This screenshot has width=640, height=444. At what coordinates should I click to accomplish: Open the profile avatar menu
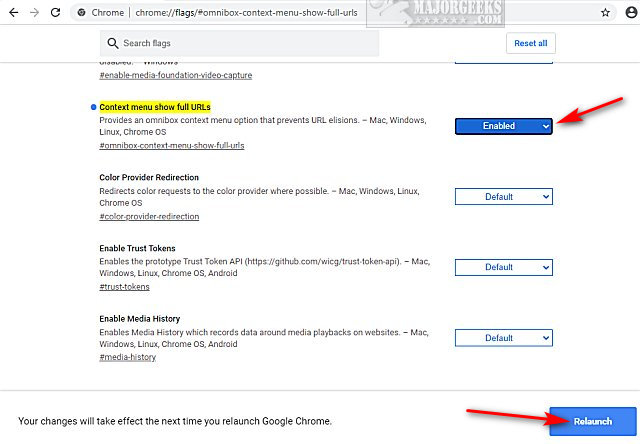click(x=631, y=13)
